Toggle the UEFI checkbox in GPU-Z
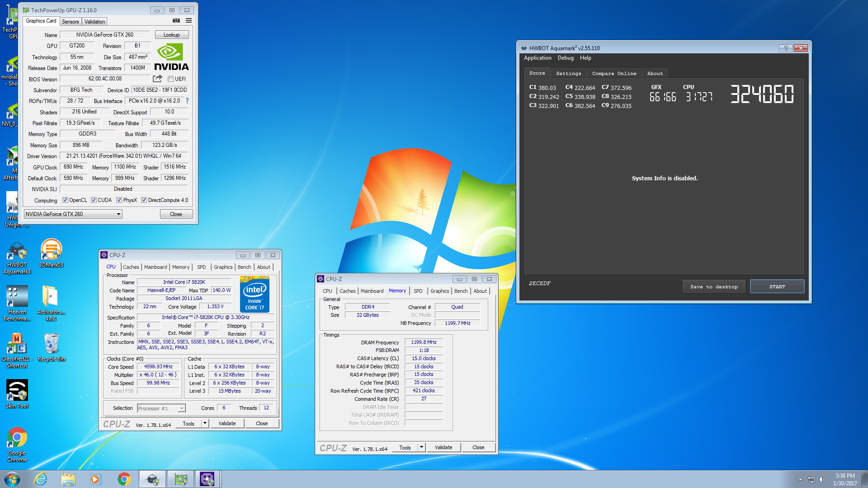Viewport: 868px width, 488px height. coord(171,79)
